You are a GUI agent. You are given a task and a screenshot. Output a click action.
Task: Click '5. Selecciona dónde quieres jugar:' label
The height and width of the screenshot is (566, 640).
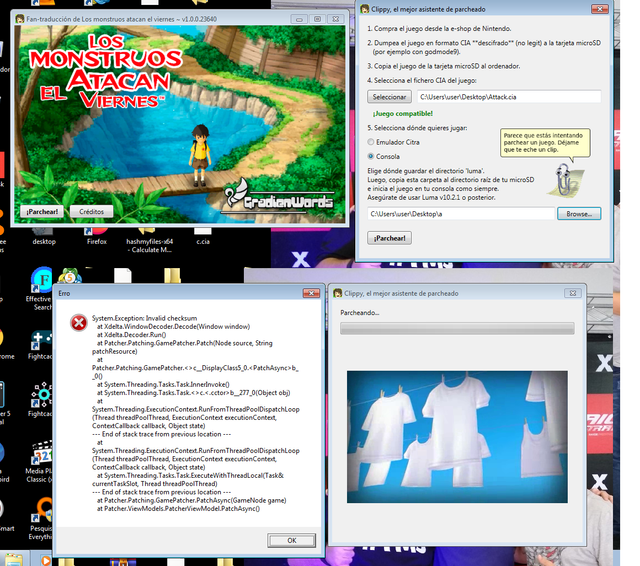point(417,128)
